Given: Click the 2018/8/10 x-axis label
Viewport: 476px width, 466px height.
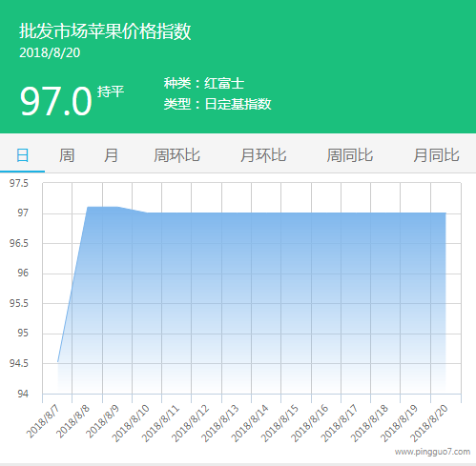Looking at the screenshot, I should point(131,424).
